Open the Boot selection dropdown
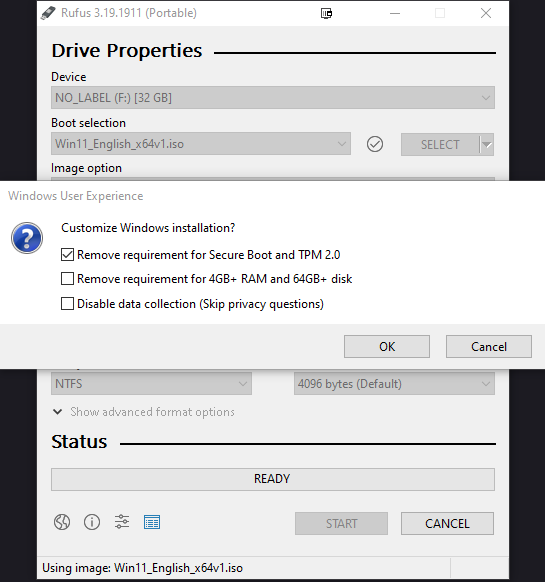Image resolution: width=545 pixels, height=582 pixels. 201,144
